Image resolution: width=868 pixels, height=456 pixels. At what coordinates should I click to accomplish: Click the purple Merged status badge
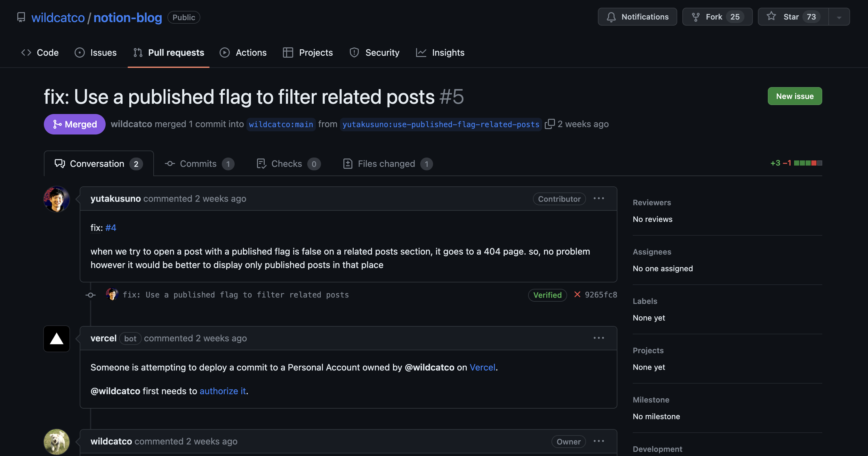coord(75,124)
